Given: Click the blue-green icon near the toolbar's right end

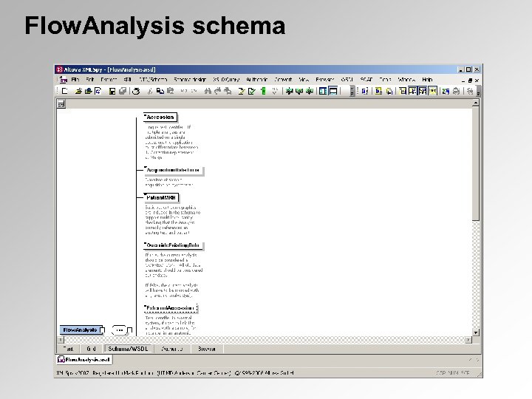Looking at the screenshot, I should pyautogui.click(x=446, y=91).
